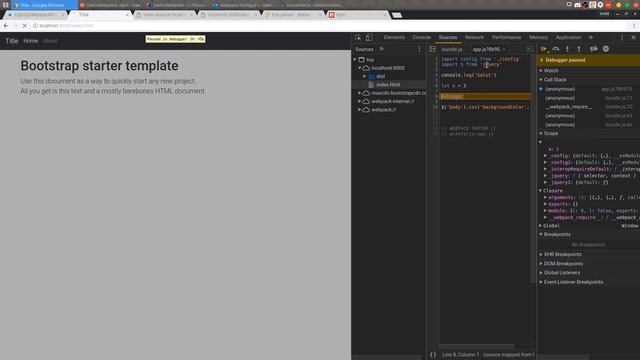Switch to the Performance tab
Image resolution: width=640 pixels, height=360 pixels.
pos(507,38)
